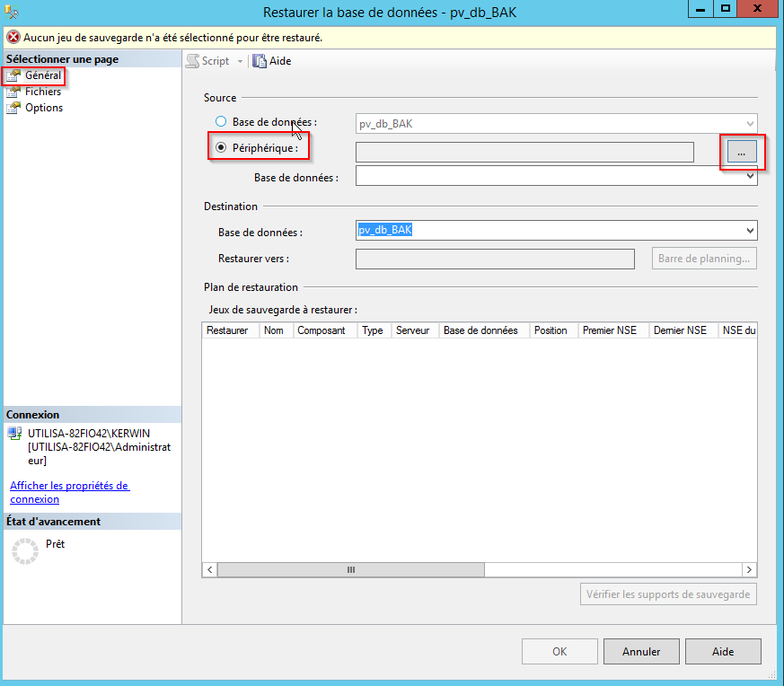
Task: Expand the destination Base de données combo box
Action: (749, 232)
